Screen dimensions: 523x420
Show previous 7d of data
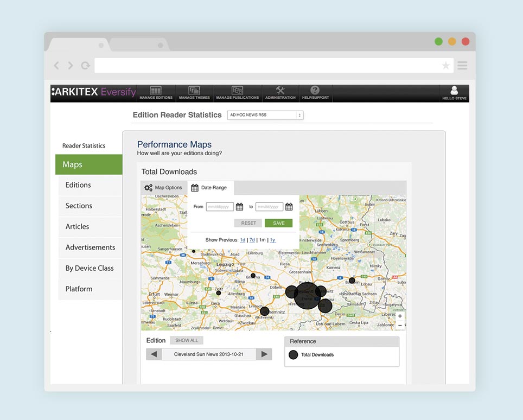pos(252,240)
